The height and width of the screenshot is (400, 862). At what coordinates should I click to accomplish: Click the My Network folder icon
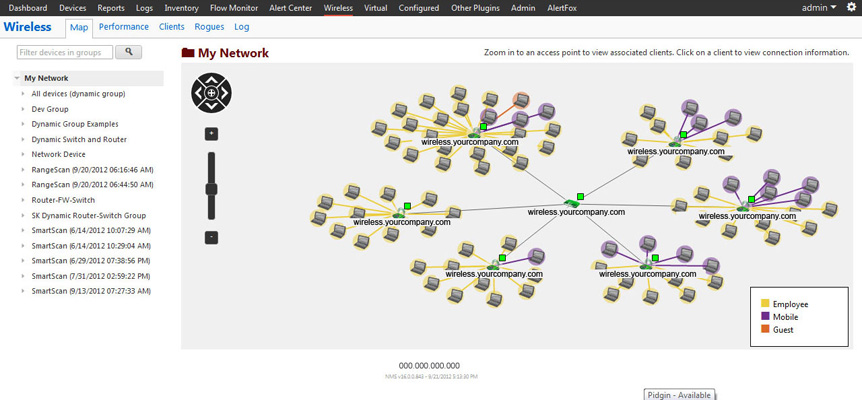click(x=188, y=53)
